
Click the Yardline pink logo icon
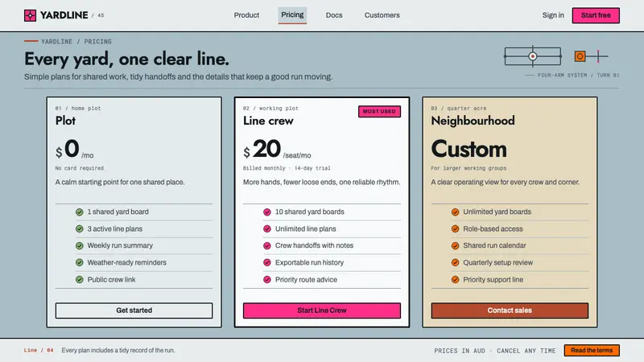point(30,15)
